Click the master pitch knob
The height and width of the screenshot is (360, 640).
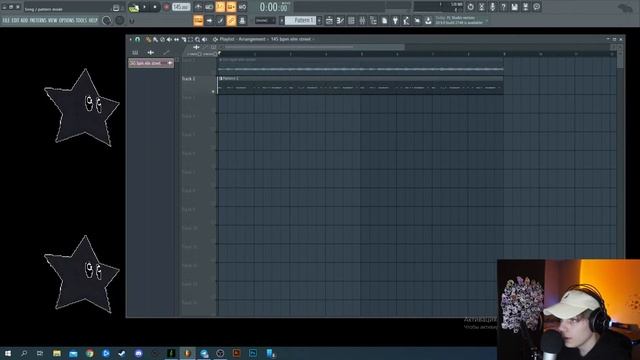[120, 20]
